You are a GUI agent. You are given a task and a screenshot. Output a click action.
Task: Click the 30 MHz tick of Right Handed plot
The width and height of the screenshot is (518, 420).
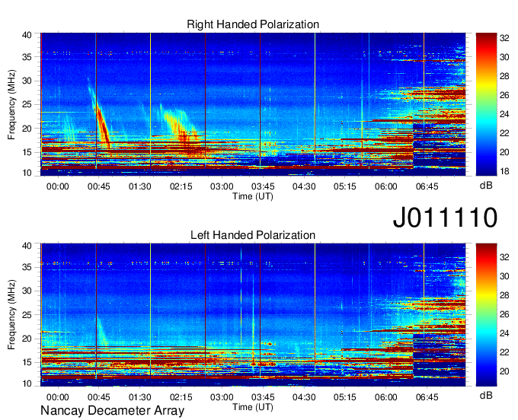[x=27, y=81]
